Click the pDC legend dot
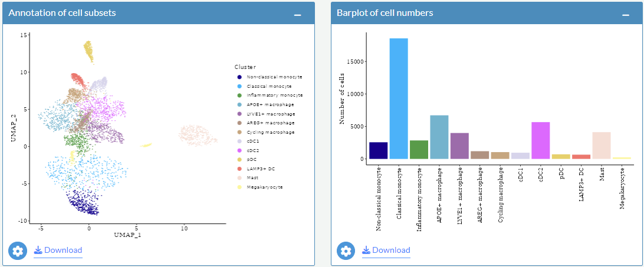This screenshot has height=267, width=644. point(239,159)
